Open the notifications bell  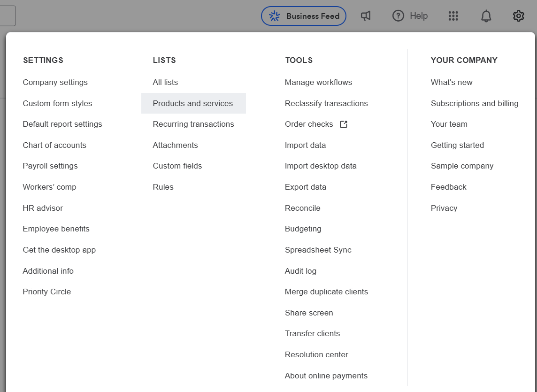click(486, 16)
